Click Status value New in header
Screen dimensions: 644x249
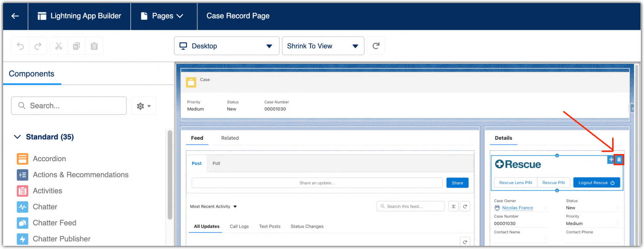point(231,109)
